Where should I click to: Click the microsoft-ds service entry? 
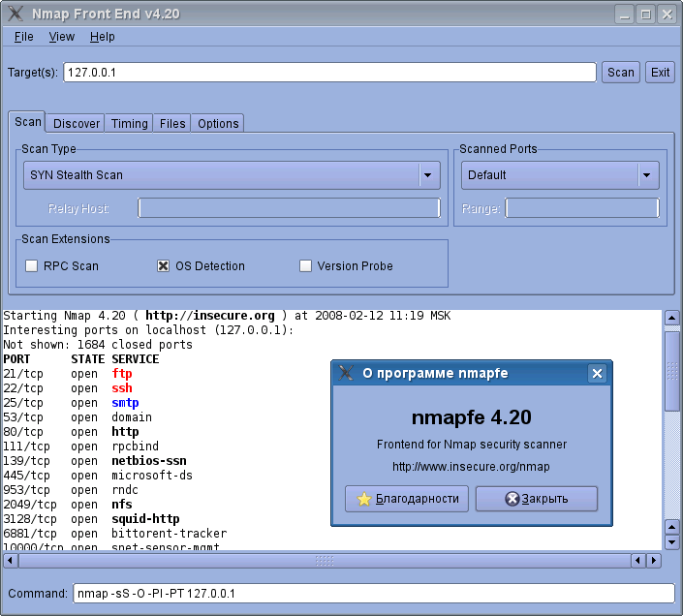152,475
